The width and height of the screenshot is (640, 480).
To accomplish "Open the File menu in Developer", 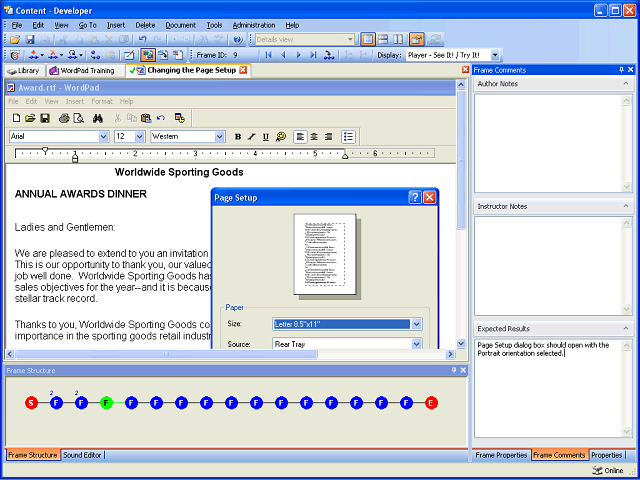I will (x=17, y=25).
